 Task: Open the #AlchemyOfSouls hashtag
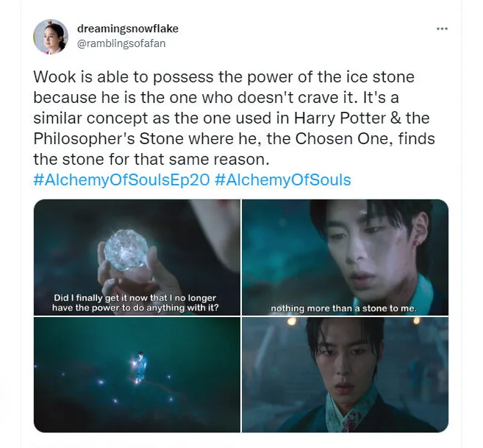point(282,179)
